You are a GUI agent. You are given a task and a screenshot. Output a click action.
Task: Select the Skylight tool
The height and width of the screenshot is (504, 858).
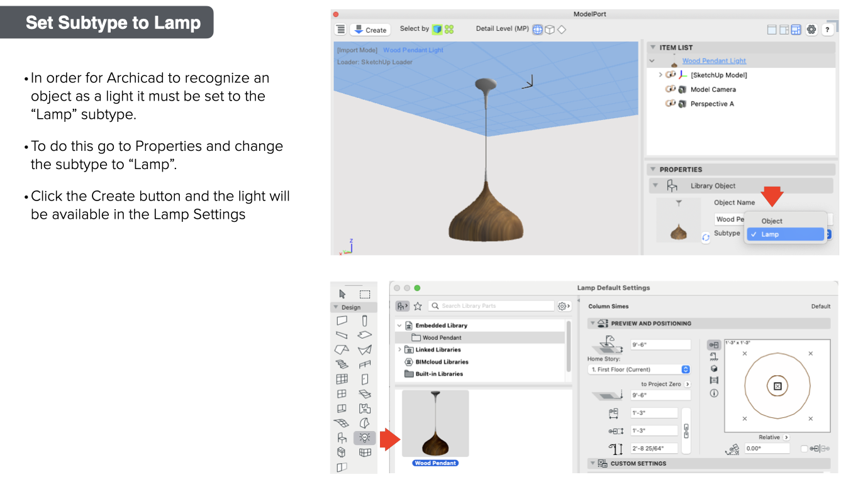(x=365, y=394)
